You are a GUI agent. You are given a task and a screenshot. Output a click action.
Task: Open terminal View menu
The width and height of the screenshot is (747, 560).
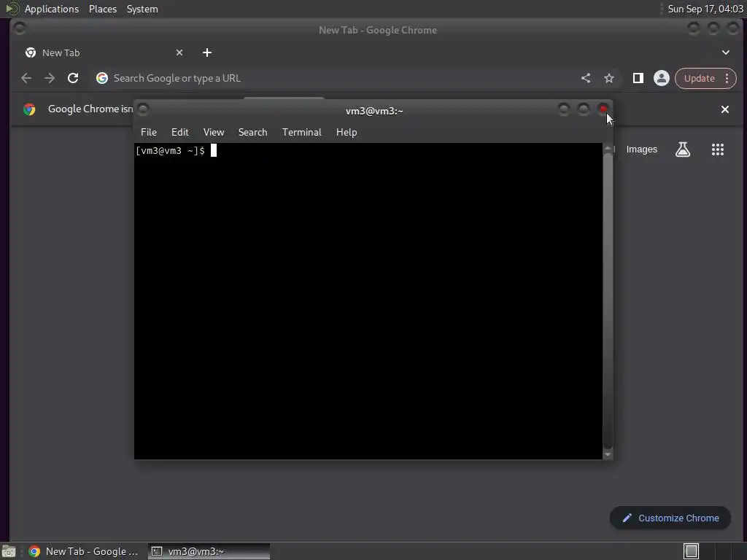[x=214, y=133]
